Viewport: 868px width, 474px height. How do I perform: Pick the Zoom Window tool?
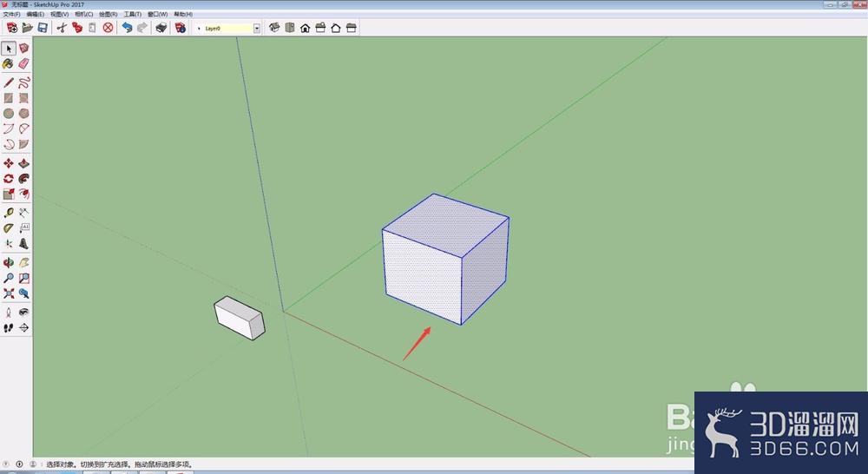point(23,278)
